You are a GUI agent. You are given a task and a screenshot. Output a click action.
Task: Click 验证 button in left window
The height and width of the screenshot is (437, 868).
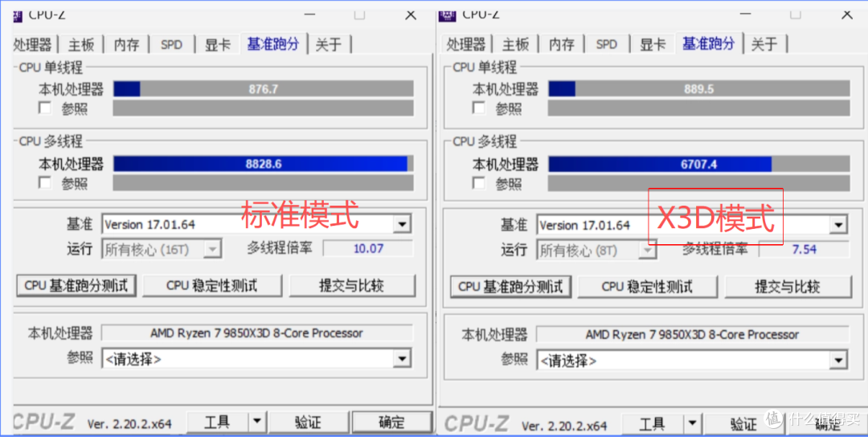point(309,423)
